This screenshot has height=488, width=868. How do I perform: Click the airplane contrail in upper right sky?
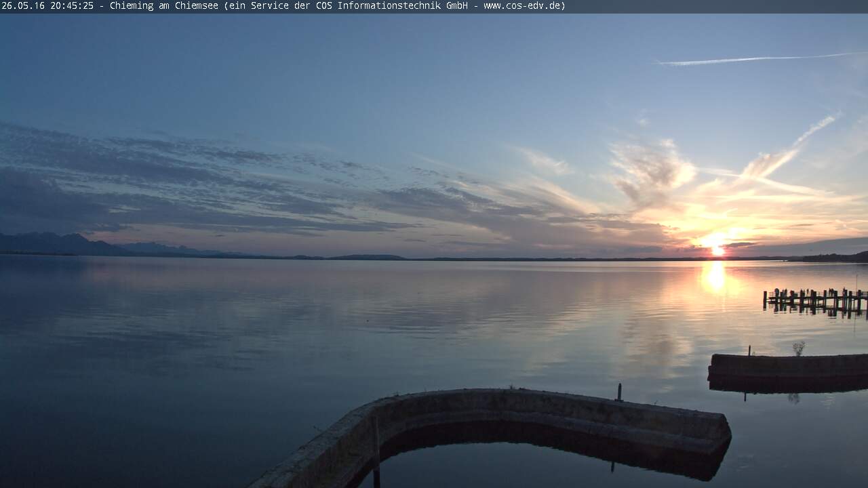[x=753, y=60]
